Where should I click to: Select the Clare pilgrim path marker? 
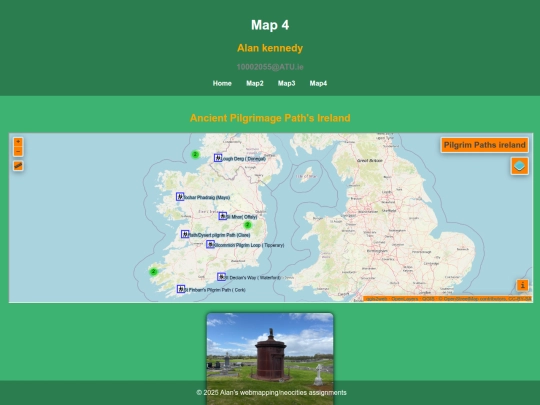click(x=185, y=234)
